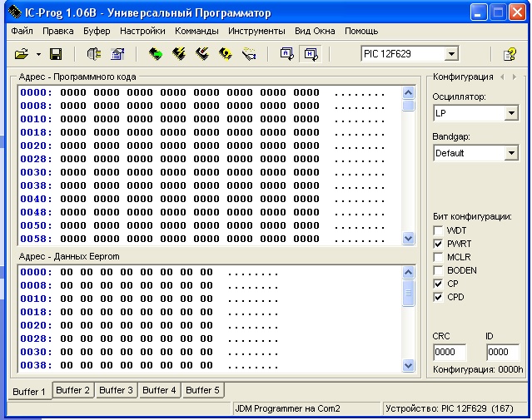Click the Program All chip icon
The width and height of the screenshot is (532, 420).
pos(179,54)
